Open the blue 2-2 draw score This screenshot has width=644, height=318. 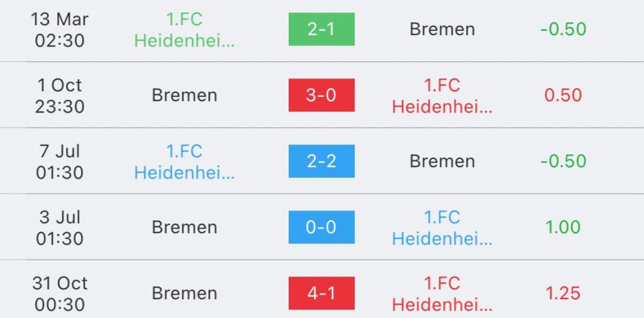coord(321,162)
